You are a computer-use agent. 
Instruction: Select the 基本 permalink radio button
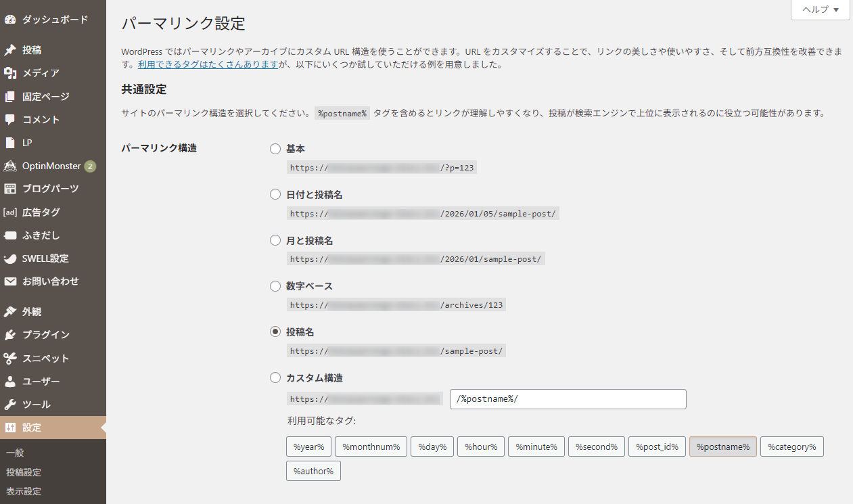[275, 148]
